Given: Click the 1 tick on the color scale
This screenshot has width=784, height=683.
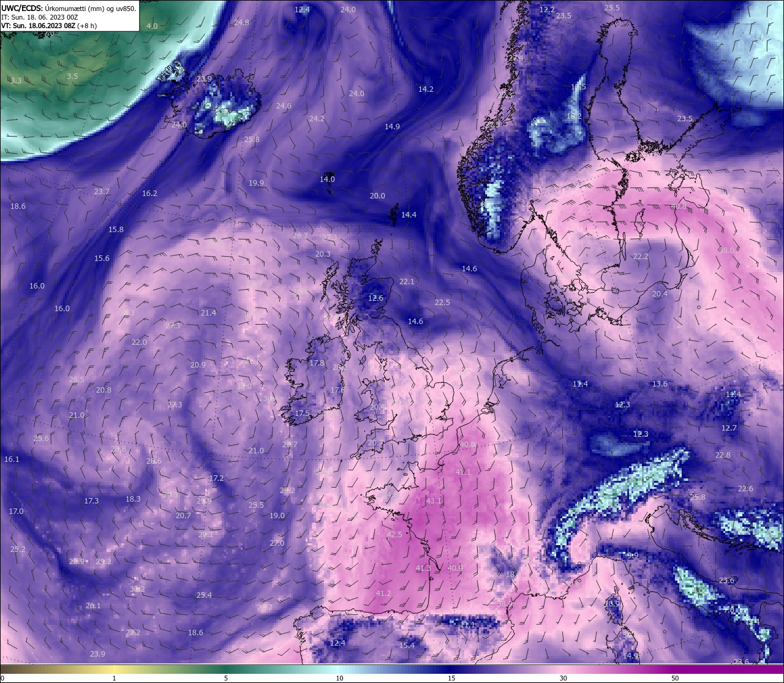Looking at the screenshot, I should point(114,678).
